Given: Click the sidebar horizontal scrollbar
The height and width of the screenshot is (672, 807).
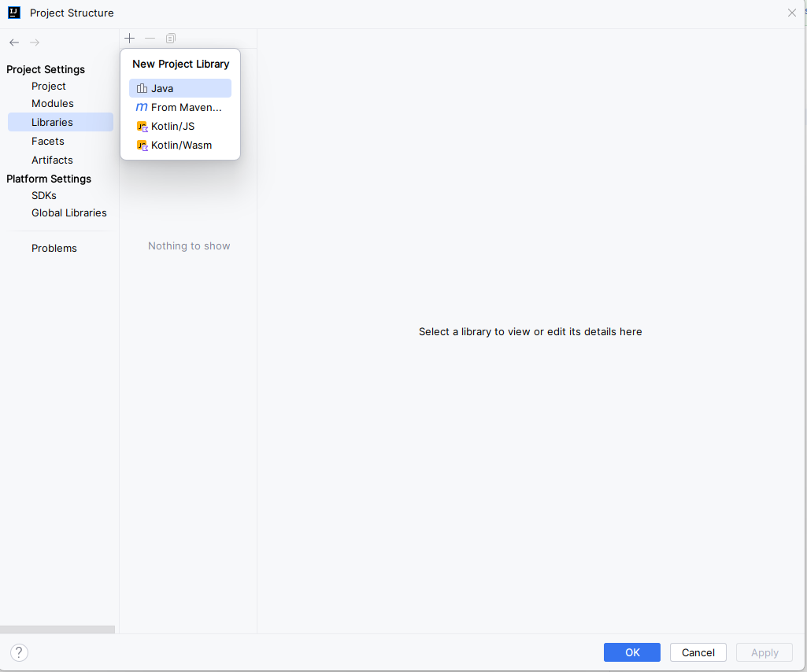Looking at the screenshot, I should click(57, 630).
